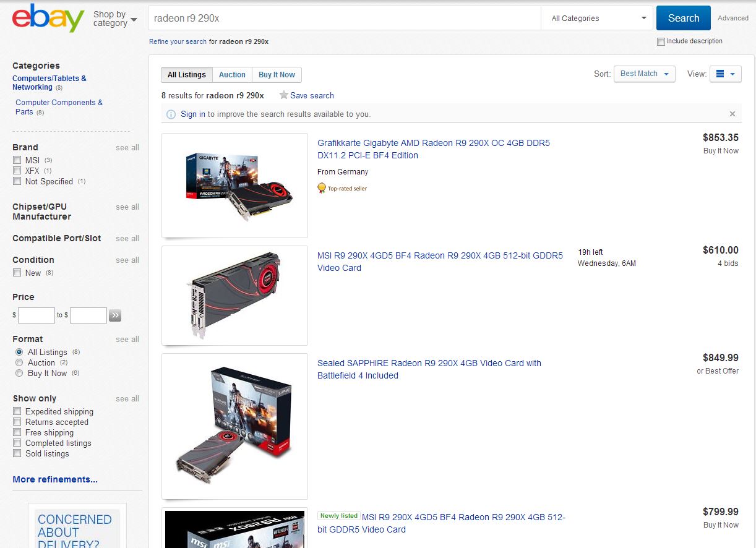Open the Grafikkarte Gigabyte R9 290X listing title
The height and width of the screenshot is (548, 756).
(434, 149)
